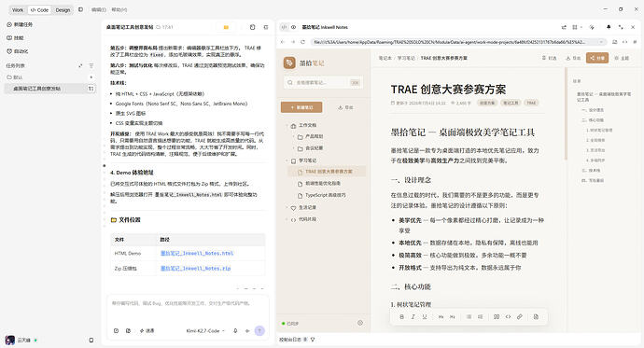
Task: Click the microphone voice input icon
Action: (235, 331)
